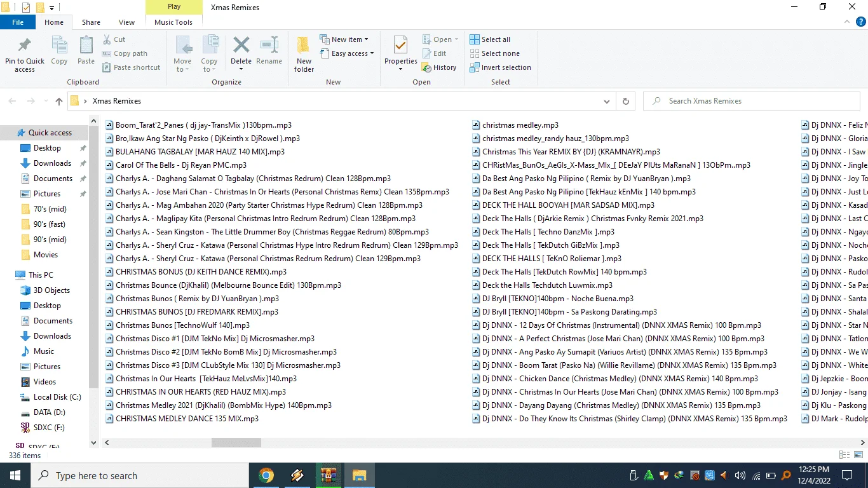Screen dimensions: 868x488
Task: Click the File Explorer taskbar icon
Action: pyautogui.click(x=360, y=475)
